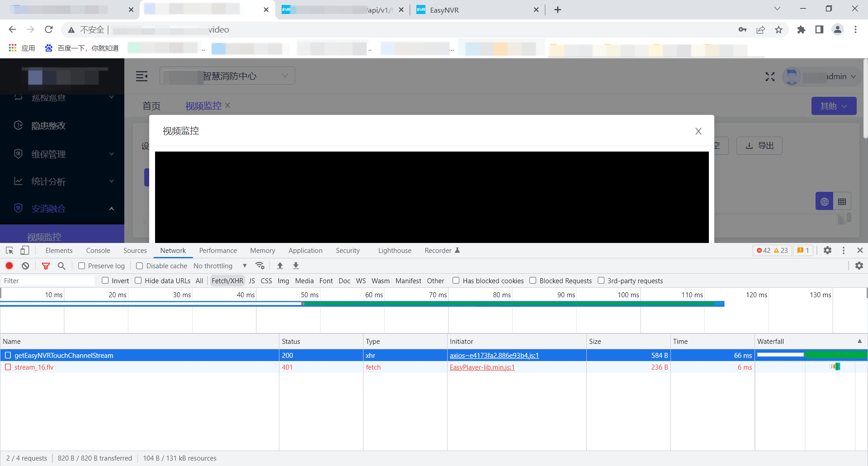Open the No throttling dropdown
868x466 pixels.
(x=220, y=266)
